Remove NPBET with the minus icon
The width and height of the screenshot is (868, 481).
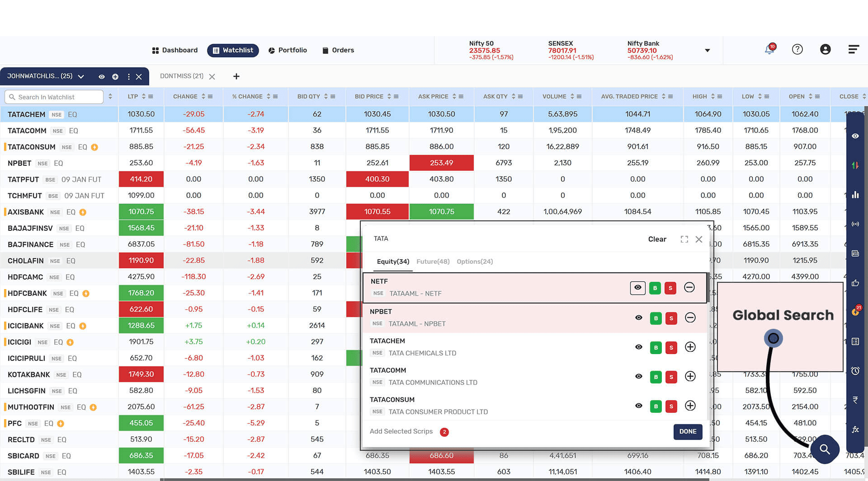690,318
